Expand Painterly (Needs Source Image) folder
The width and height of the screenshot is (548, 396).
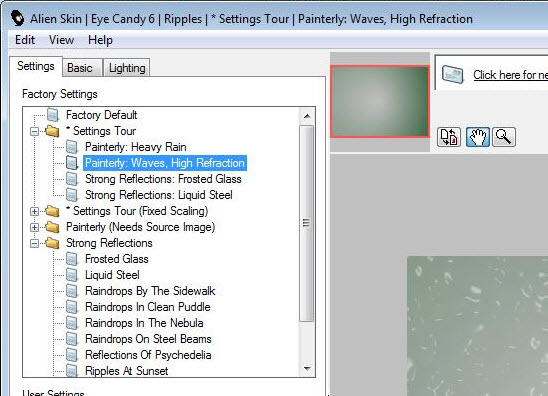[34, 228]
